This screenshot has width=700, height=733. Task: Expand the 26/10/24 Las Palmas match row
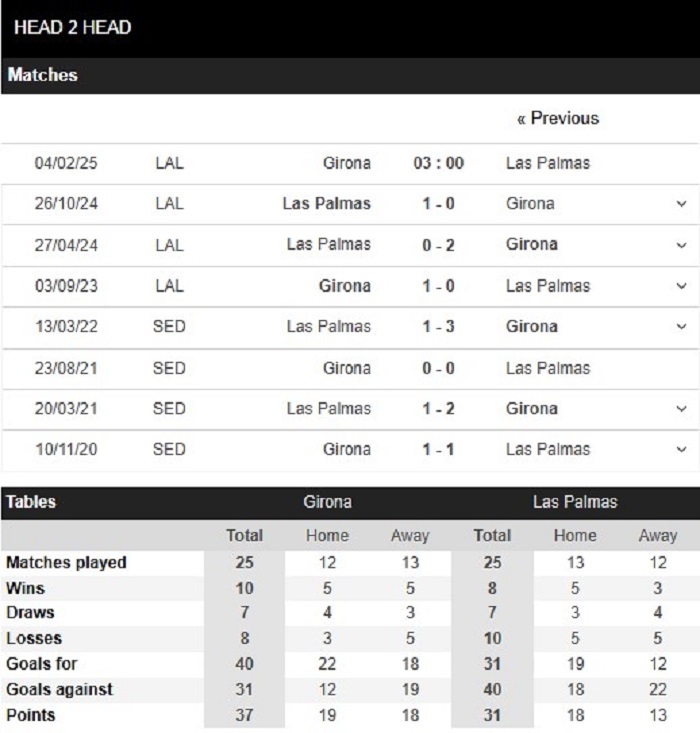[x=681, y=204]
